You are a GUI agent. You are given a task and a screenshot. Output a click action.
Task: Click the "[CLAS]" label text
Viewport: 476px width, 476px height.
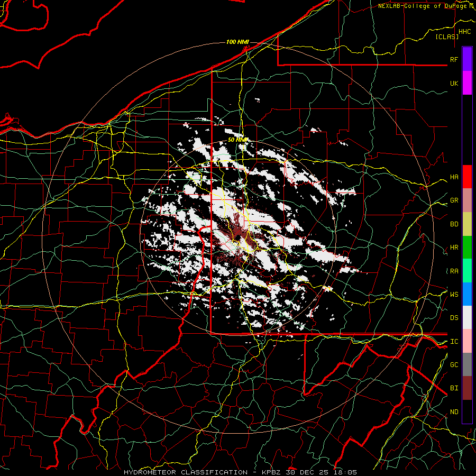tap(447, 36)
